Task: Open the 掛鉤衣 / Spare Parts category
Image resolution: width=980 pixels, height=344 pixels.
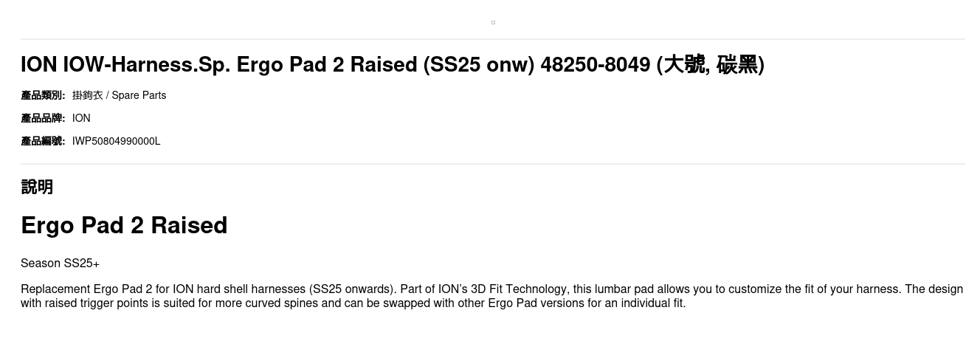Action: pyautogui.click(x=119, y=95)
